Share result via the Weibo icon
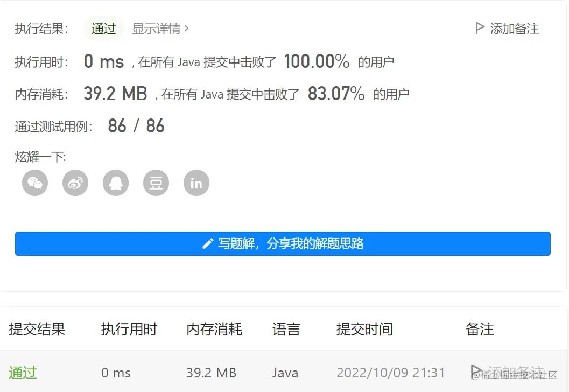Image resolution: width=569 pixels, height=392 pixels. point(75,183)
